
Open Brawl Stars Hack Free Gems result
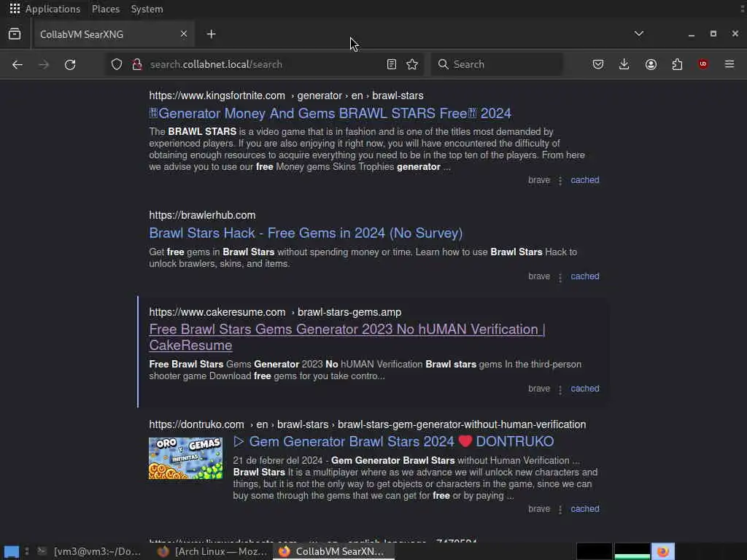pos(306,233)
